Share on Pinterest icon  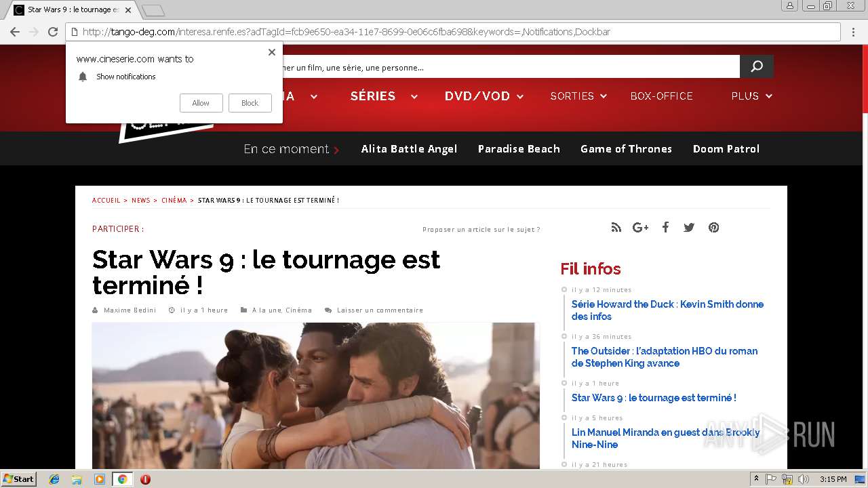point(713,228)
